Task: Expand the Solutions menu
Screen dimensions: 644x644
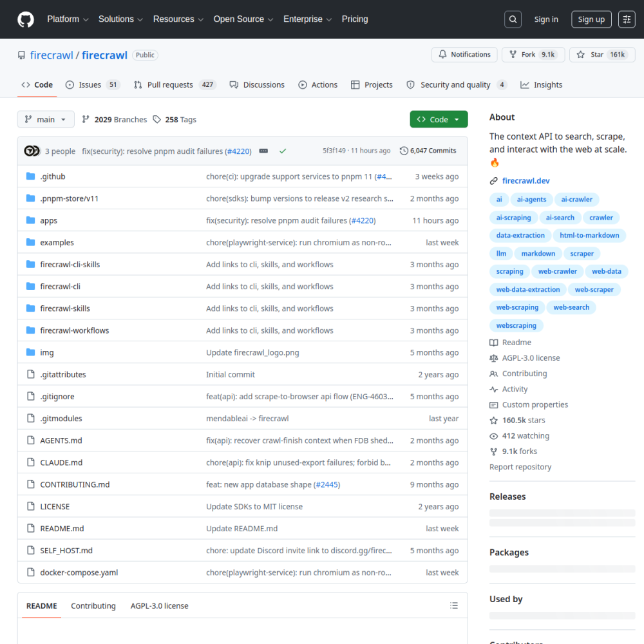Action: (120, 19)
